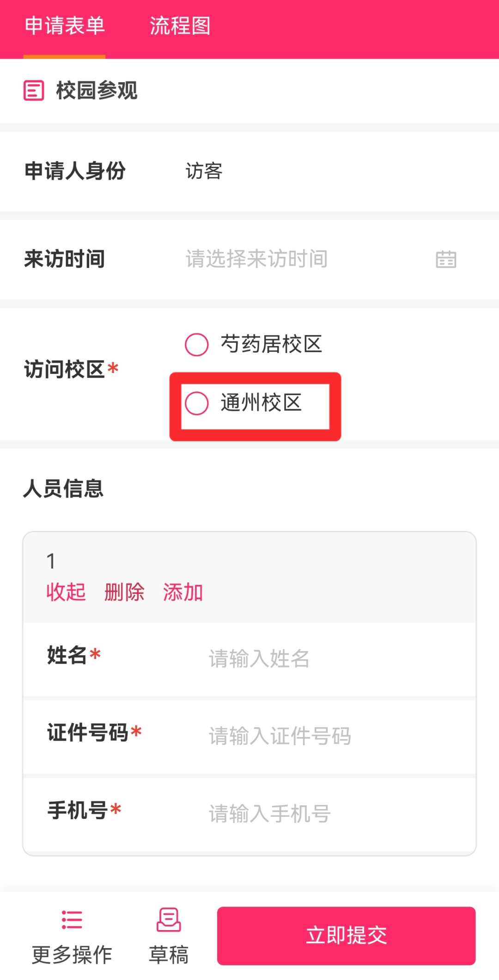Select 芍药居校区 radio button
Viewport: 499px width, 980px height.
[x=197, y=345]
